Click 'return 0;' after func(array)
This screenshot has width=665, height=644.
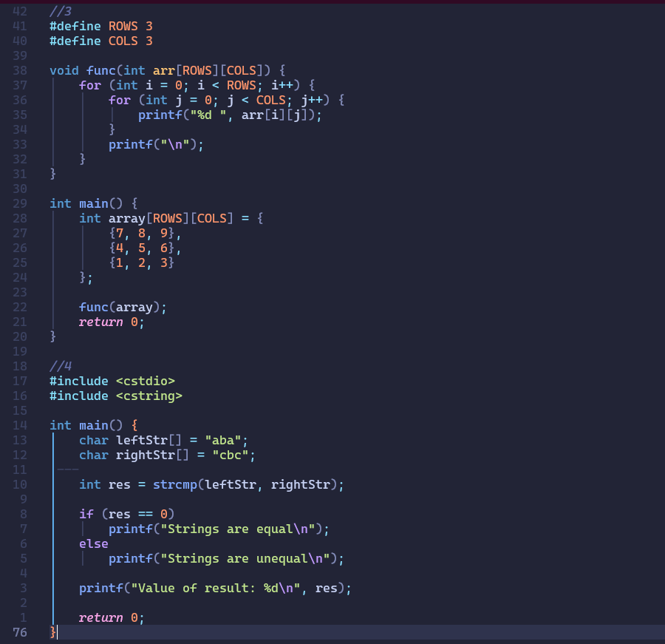112,322
